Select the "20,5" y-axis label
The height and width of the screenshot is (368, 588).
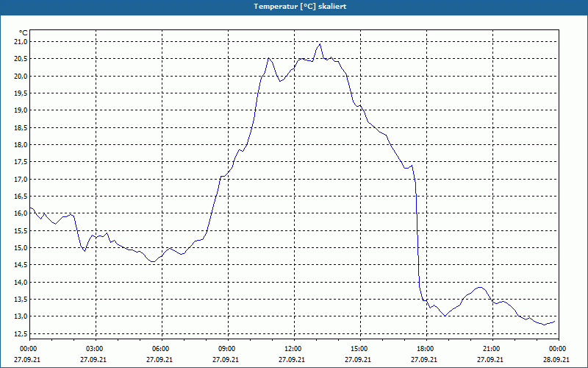21,59
